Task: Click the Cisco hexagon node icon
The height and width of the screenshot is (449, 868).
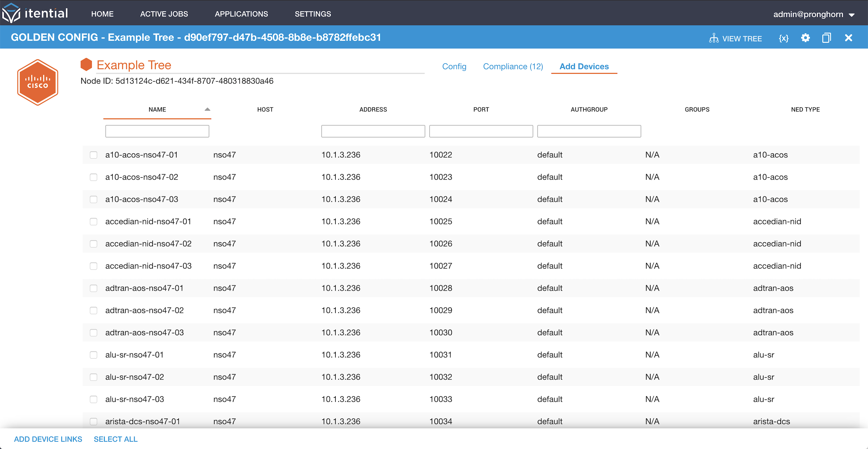Action: [x=38, y=82]
